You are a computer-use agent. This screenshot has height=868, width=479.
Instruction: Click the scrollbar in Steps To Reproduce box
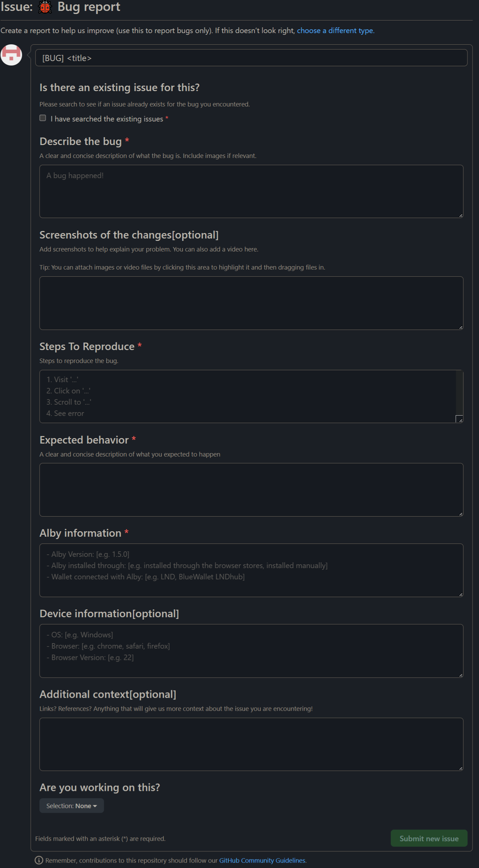(x=459, y=396)
